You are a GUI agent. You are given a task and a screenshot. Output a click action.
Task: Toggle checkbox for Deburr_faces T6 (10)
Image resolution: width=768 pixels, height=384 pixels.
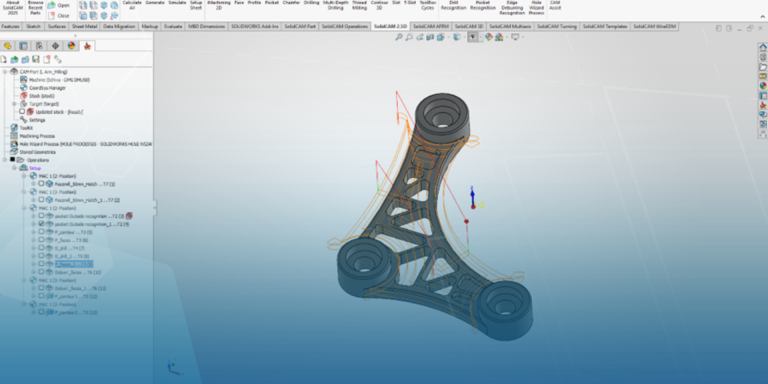pyautogui.click(x=41, y=272)
